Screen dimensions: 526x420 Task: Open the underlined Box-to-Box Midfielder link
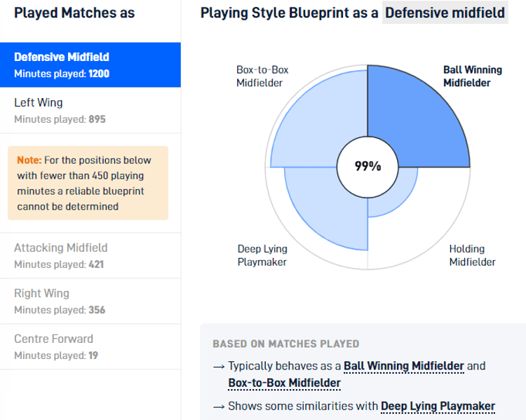pos(284,383)
